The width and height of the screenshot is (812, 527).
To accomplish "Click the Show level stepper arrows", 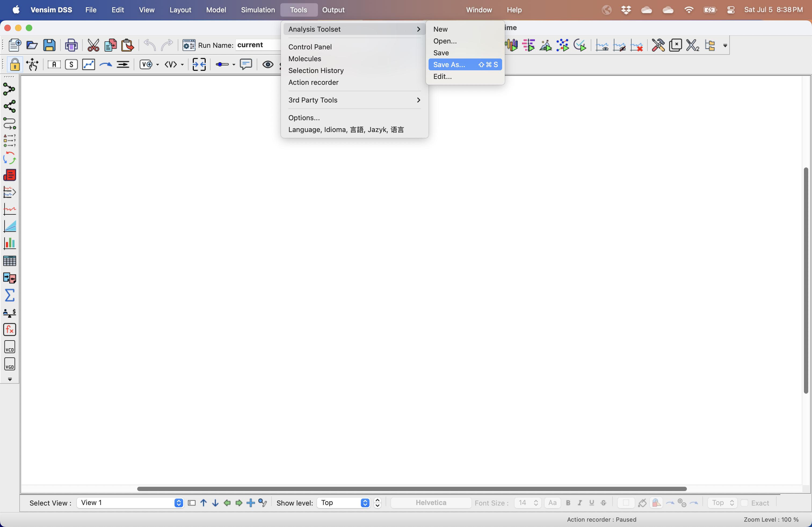I will [x=377, y=503].
